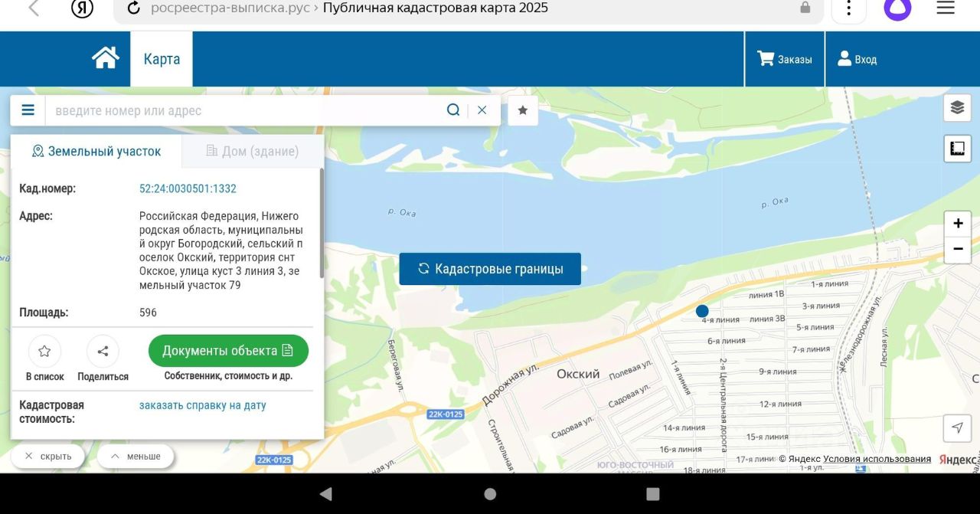Image resolution: width=980 pixels, height=514 pixels.
Task: Switch to the Земельный участок tab
Action: (x=96, y=151)
